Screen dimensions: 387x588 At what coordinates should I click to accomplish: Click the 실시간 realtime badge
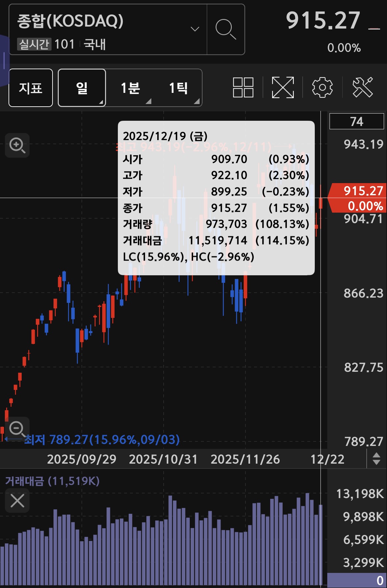[34, 44]
